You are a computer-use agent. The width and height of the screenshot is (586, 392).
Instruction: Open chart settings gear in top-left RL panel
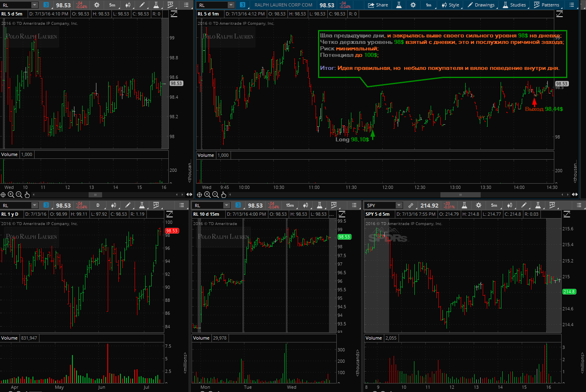[97, 5]
